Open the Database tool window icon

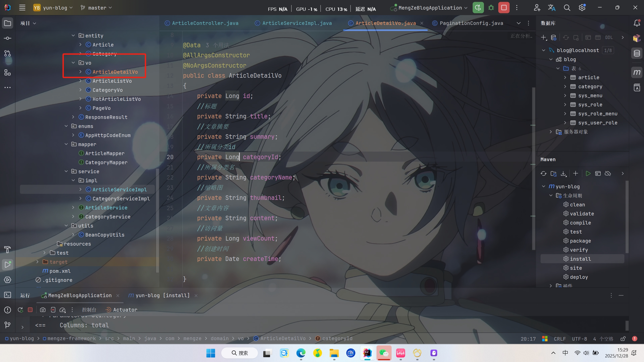637,53
